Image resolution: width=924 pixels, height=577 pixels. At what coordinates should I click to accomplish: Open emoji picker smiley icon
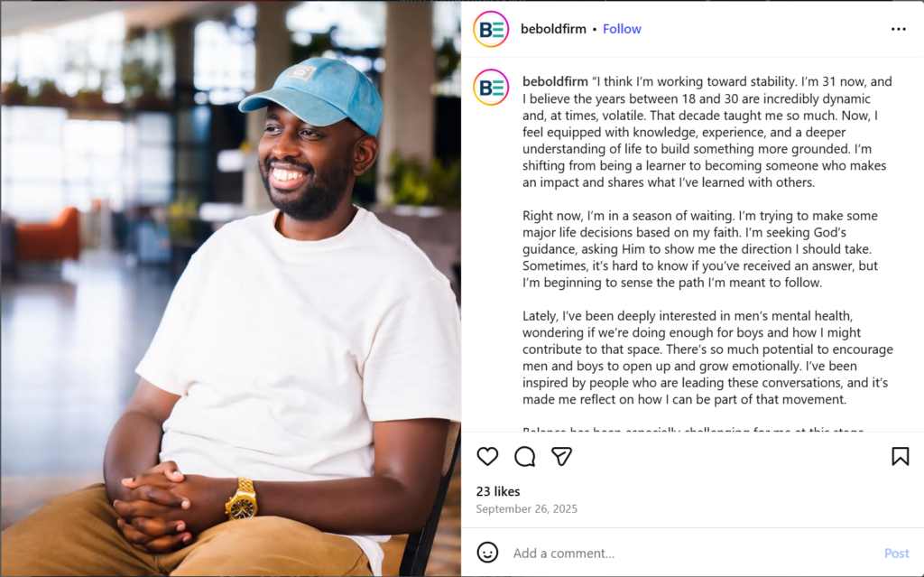[x=487, y=553]
